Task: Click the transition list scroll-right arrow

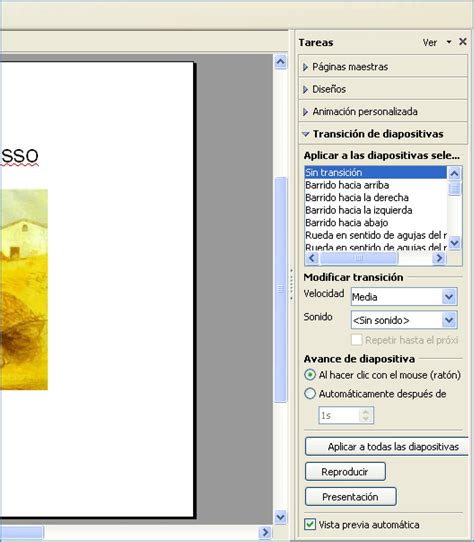Action: 439,258
